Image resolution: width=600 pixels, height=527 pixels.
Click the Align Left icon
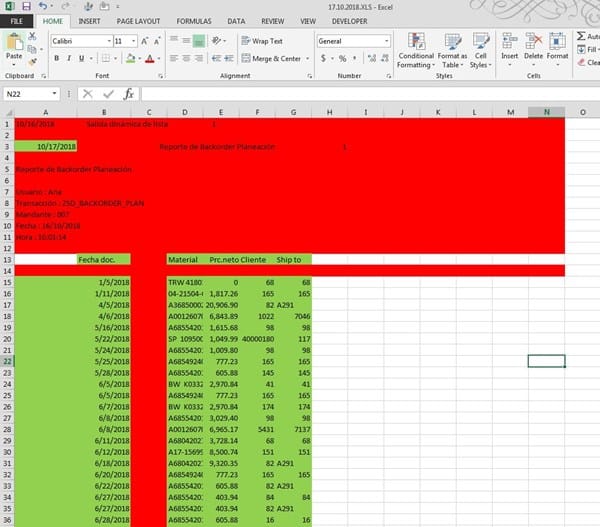click(174, 58)
